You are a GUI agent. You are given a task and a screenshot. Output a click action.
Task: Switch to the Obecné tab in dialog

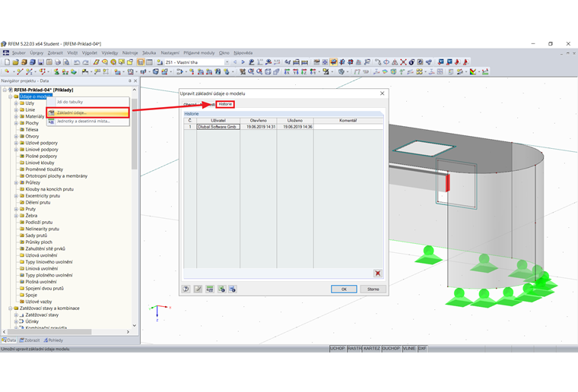(190, 105)
